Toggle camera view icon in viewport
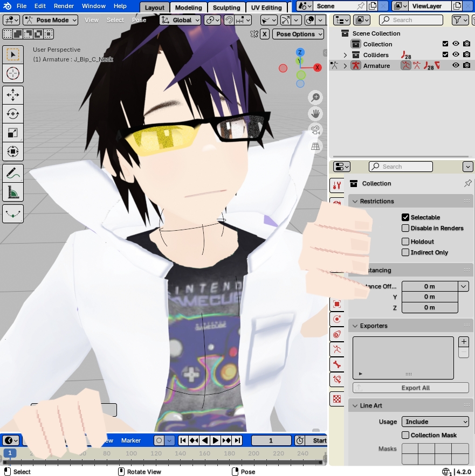This screenshot has width=475, height=476. 315,130
